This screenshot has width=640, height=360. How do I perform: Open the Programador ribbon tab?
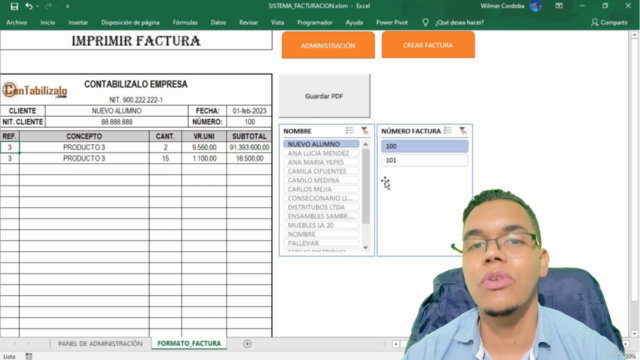click(315, 22)
